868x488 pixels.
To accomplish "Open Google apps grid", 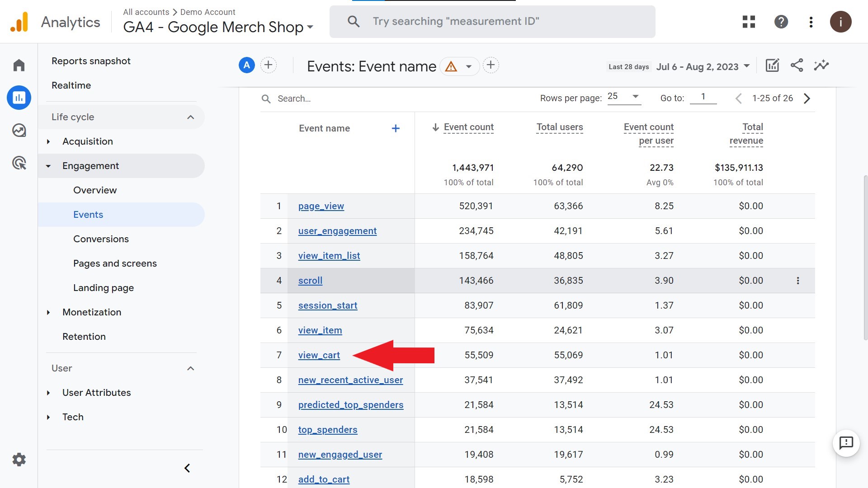I will [749, 22].
